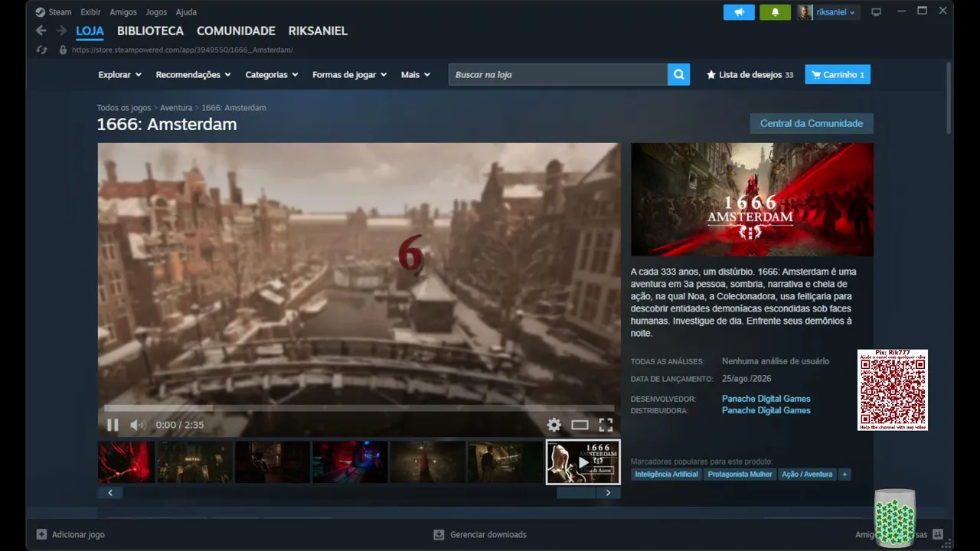Viewport: 980px width, 551px height.
Task: Go forward with the right arrow
Action: point(61,31)
